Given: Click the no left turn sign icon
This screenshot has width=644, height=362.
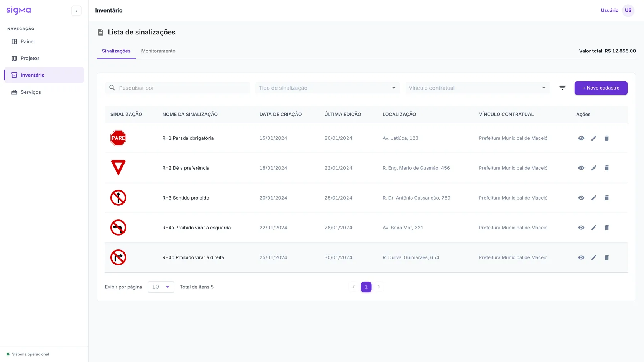Looking at the screenshot, I should pos(118,228).
